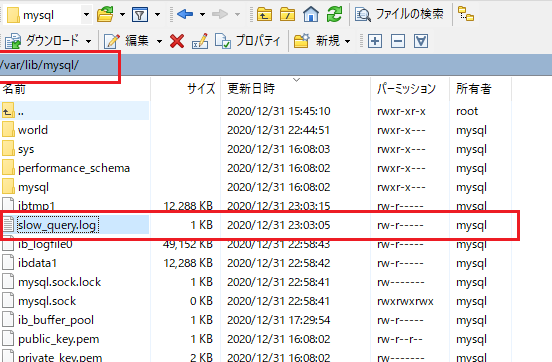Click the 新規 new button
Viewport: 552px width, 362px height.
317,41
